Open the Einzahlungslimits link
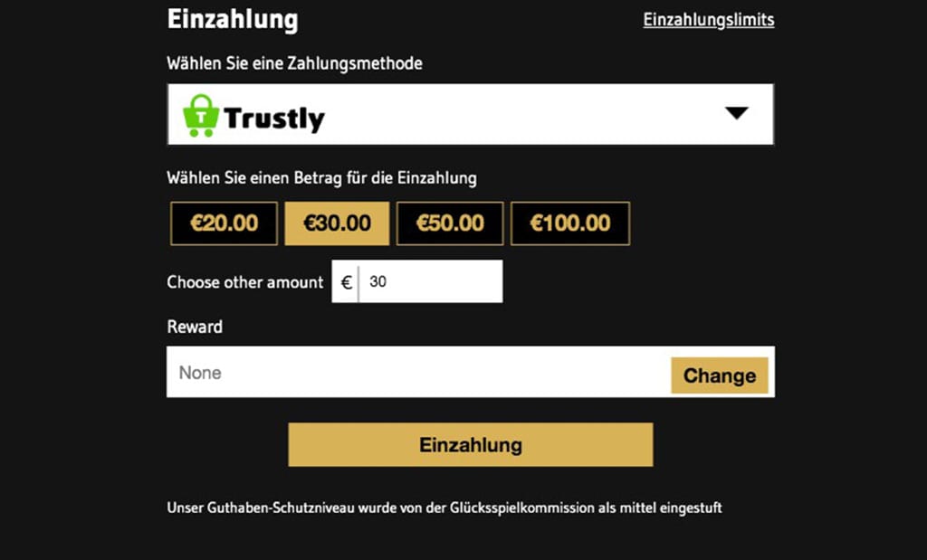Screen dimensions: 927x560 click(707, 19)
